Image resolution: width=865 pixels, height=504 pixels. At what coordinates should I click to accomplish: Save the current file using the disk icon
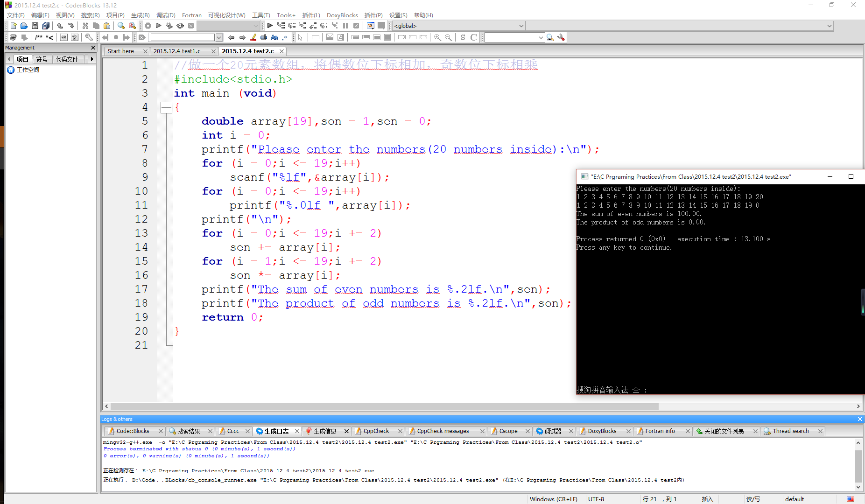(x=35, y=26)
